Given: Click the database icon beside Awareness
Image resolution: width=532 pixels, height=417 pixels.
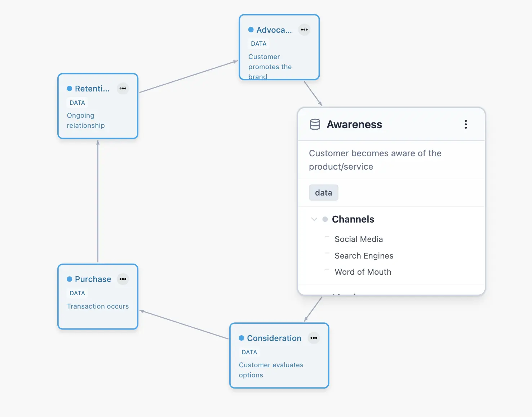Looking at the screenshot, I should 315,125.
